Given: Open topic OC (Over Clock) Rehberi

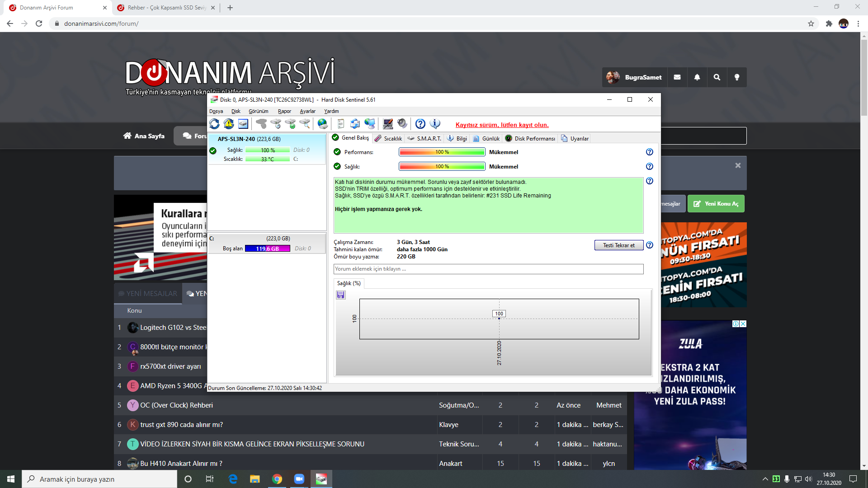Looking at the screenshot, I should coord(176,405).
